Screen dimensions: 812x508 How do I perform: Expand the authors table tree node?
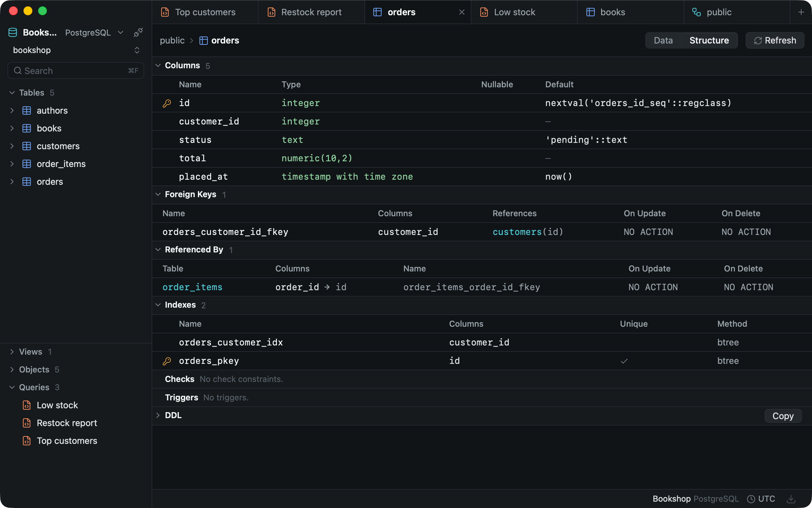(x=12, y=110)
